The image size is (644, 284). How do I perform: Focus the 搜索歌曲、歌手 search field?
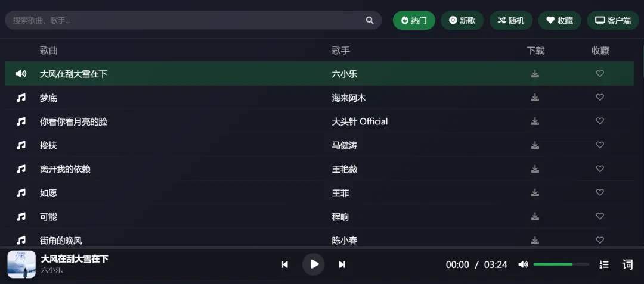click(185, 20)
